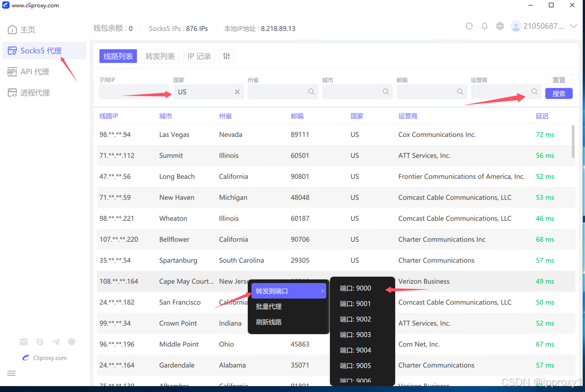Click IP 108.**.**.164 cell
585x392 pixels.
[119, 281]
